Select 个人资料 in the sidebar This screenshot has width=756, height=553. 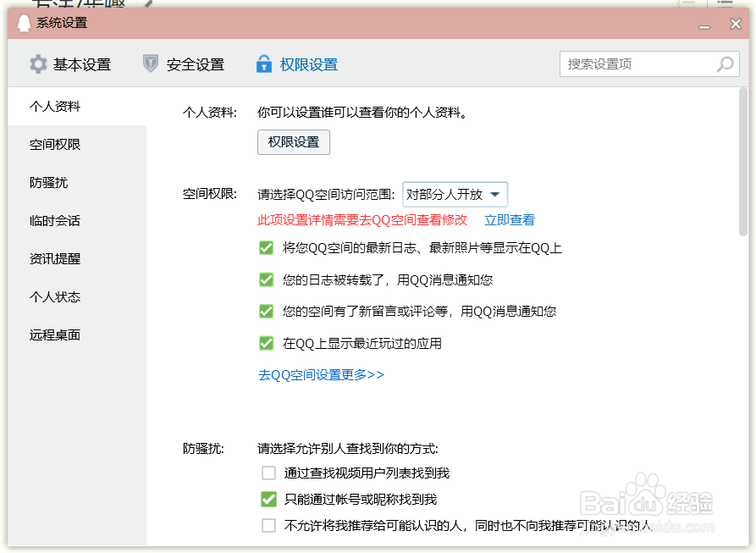(x=77, y=106)
